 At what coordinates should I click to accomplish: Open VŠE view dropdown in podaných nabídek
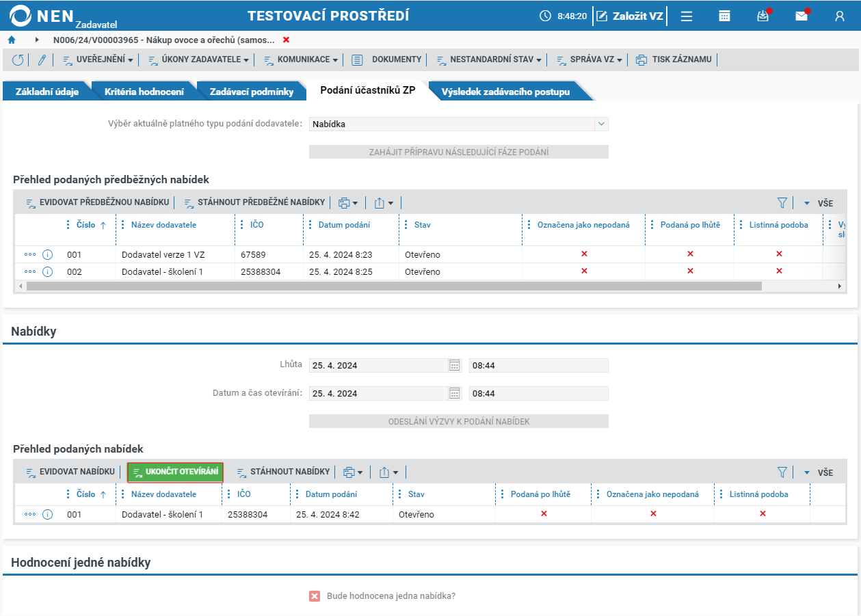(818, 472)
